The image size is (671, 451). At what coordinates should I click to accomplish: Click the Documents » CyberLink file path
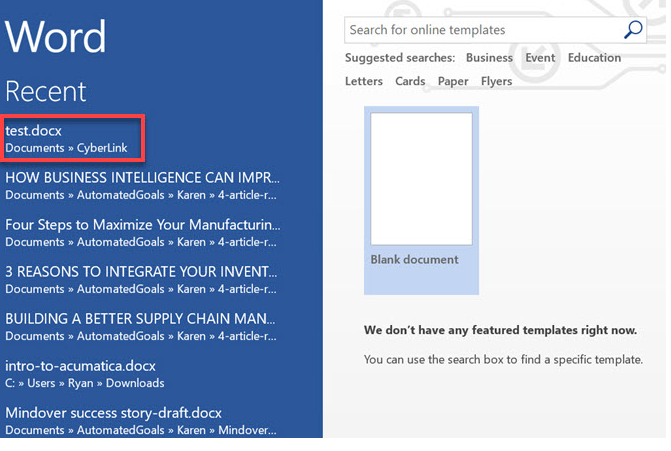click(67, 148)
